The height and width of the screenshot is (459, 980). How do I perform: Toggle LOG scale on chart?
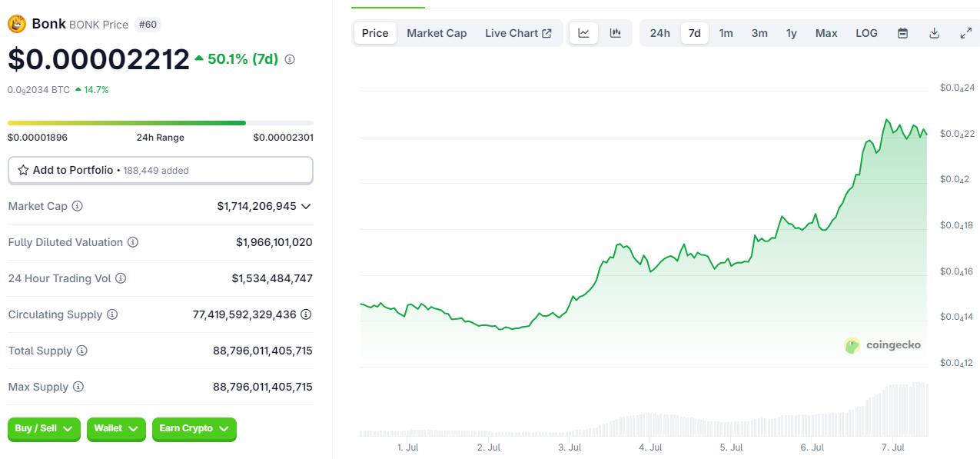pyautogui.click(x=866, y=33)
